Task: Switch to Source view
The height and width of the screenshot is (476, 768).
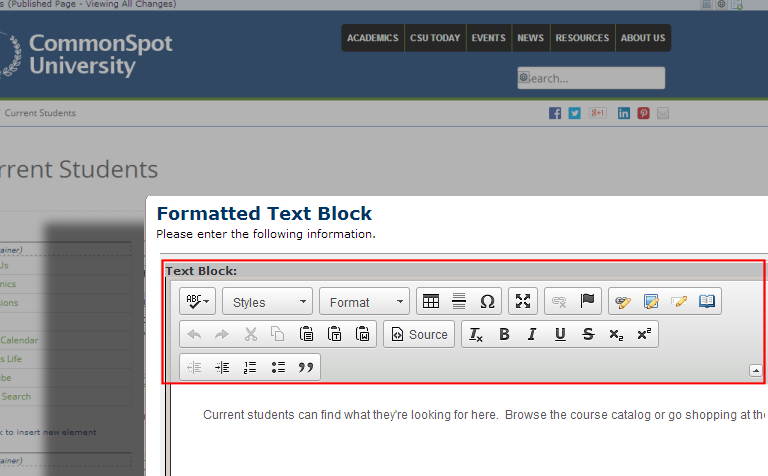Action: tap(419, 334)
